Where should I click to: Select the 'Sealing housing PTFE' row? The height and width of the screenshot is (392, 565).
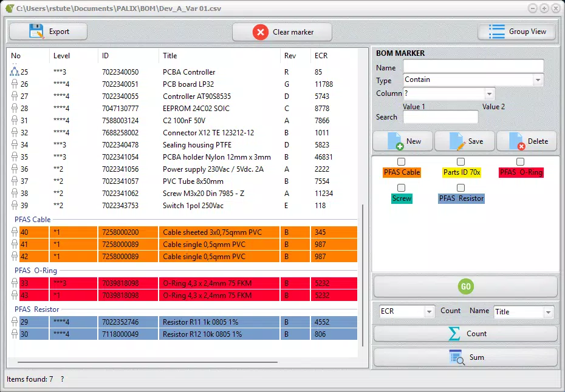[183, 144]
